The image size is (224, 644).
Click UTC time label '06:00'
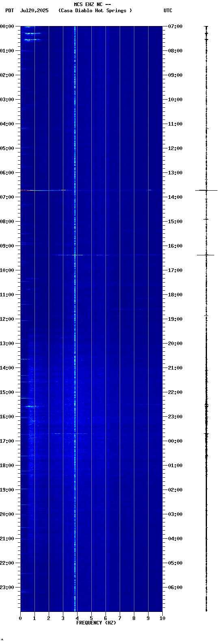click(175, 587)
